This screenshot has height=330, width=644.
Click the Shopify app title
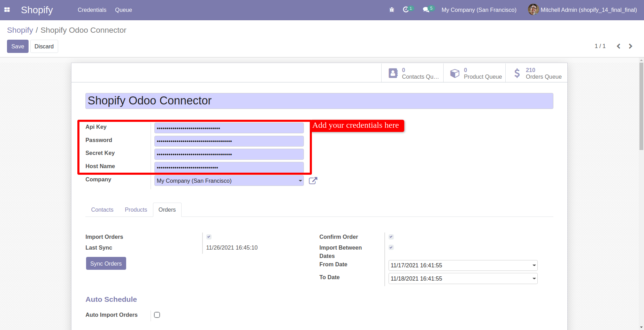pyautogui.click(x=37, y=10)
